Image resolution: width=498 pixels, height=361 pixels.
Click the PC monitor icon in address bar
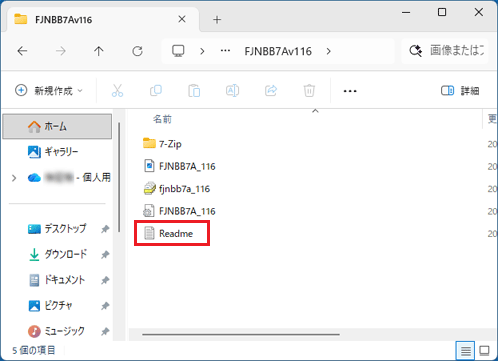coord(178,51)
